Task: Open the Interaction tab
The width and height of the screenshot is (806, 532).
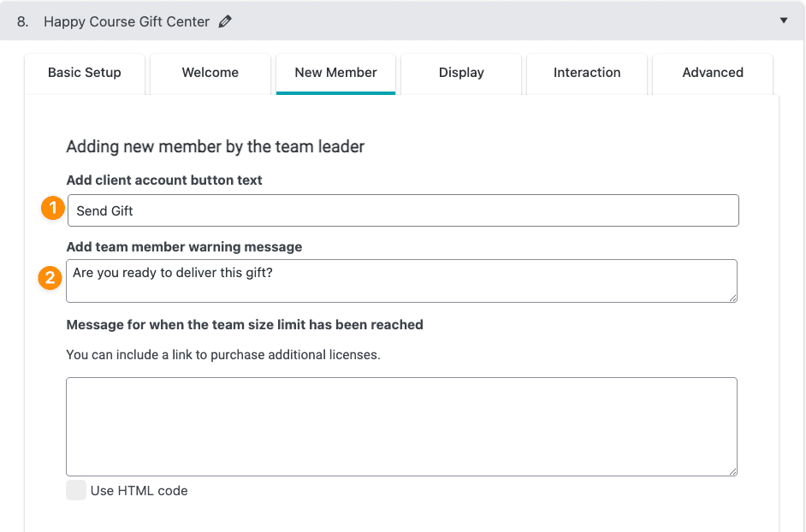Action: tap(587, 73)
